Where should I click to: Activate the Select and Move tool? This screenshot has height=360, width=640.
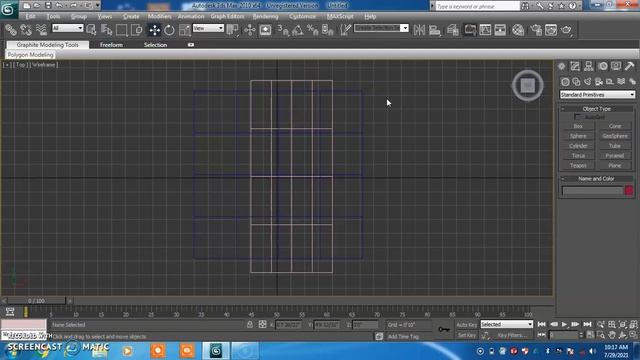[x=154, y=30]
